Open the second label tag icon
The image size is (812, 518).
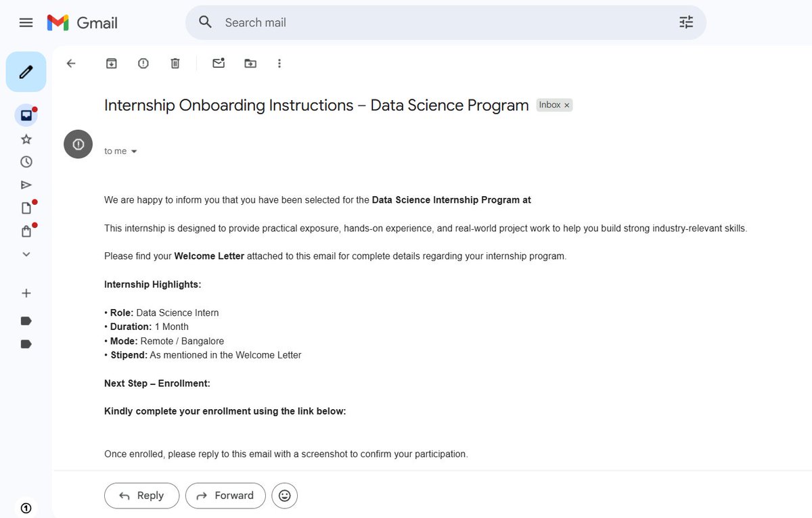pyautogui.click(x=26, y=344)
